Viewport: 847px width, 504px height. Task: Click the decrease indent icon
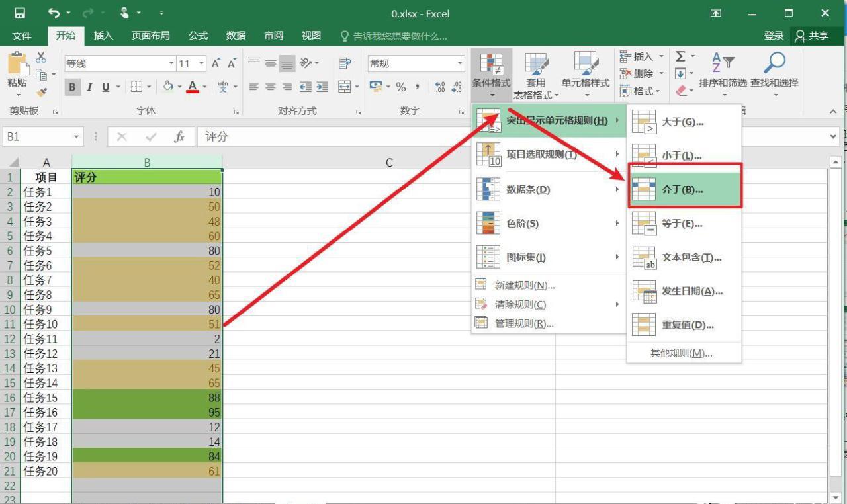click(305, 87)
